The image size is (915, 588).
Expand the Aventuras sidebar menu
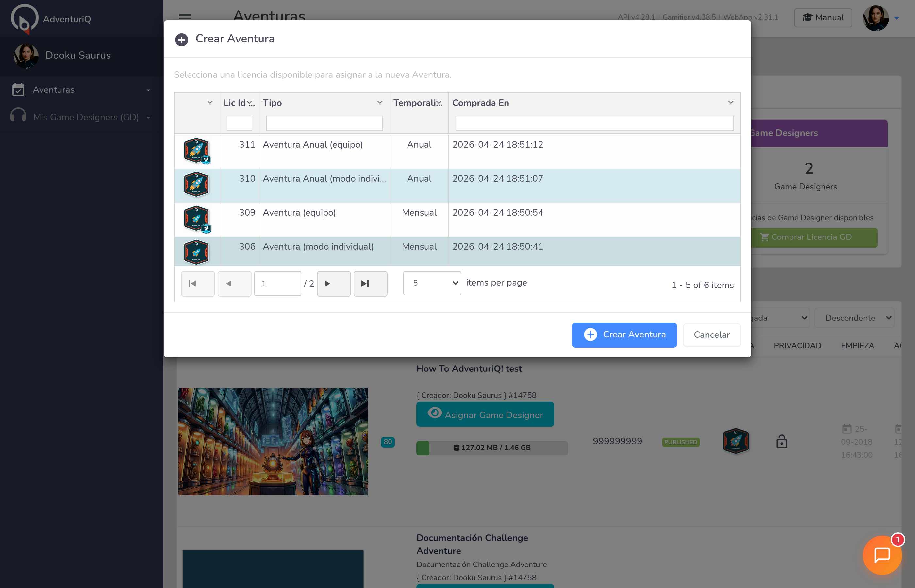pyautogui.click(x=148, y=90)
